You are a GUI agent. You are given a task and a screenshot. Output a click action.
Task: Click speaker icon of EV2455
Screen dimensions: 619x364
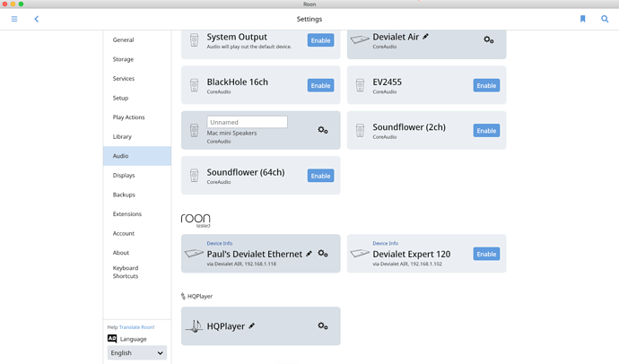click(360, 85)
